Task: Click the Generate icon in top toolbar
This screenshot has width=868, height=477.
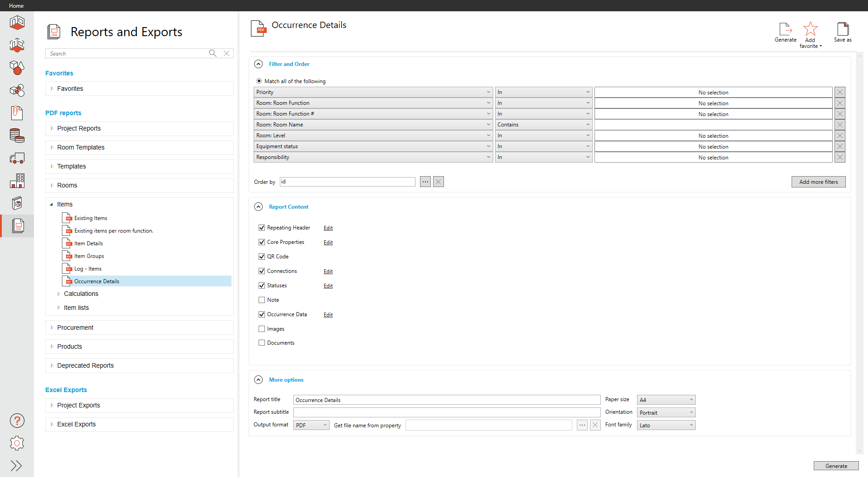Action: click(x=785, y=29)
